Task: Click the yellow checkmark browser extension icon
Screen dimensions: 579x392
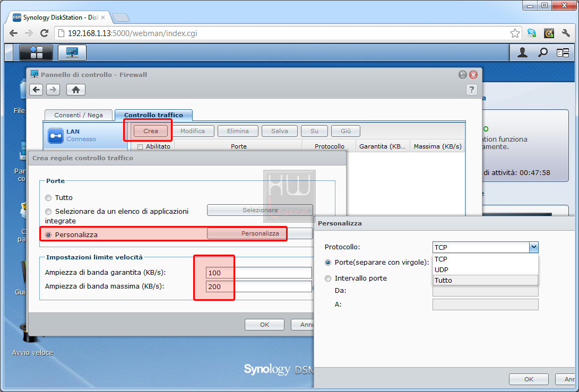Action: click(549, 33)
